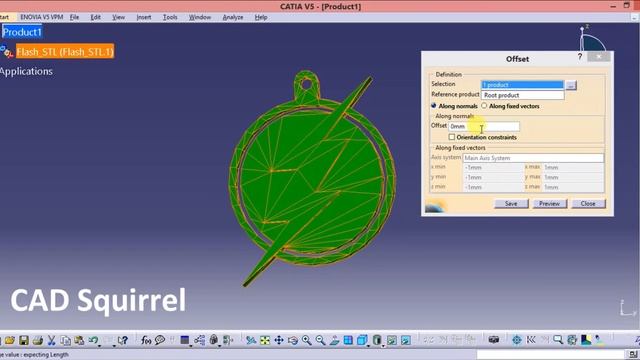Click the Offset dialog help question mark
This screenshot has height=360, width=640.
pyautogui.click(x=580, y=57)
